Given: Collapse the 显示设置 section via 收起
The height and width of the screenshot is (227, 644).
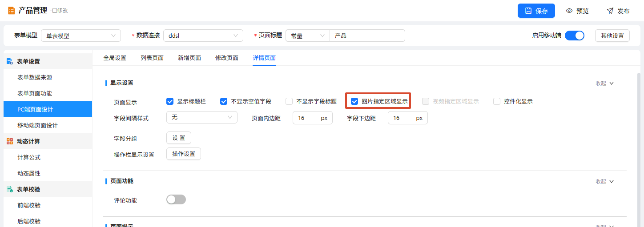Looking at the screenshot, I should 605,83.
